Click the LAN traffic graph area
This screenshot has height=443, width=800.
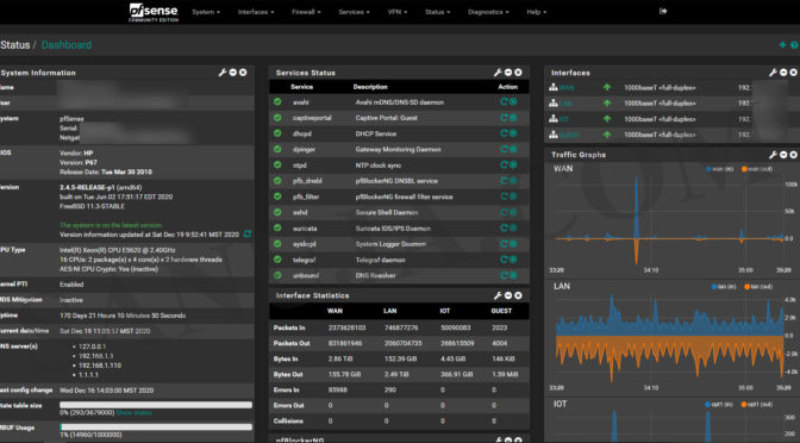(x=669, y=339)
